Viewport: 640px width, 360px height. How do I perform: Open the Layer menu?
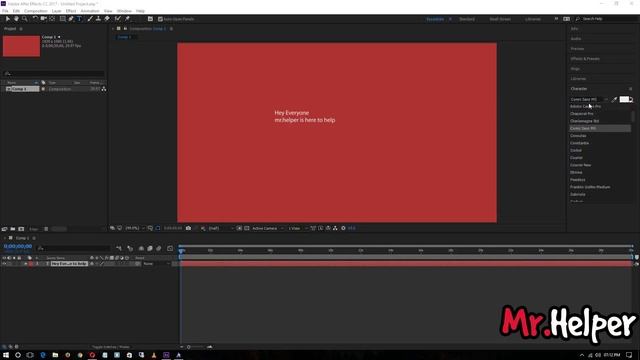[x=57, y=11]
